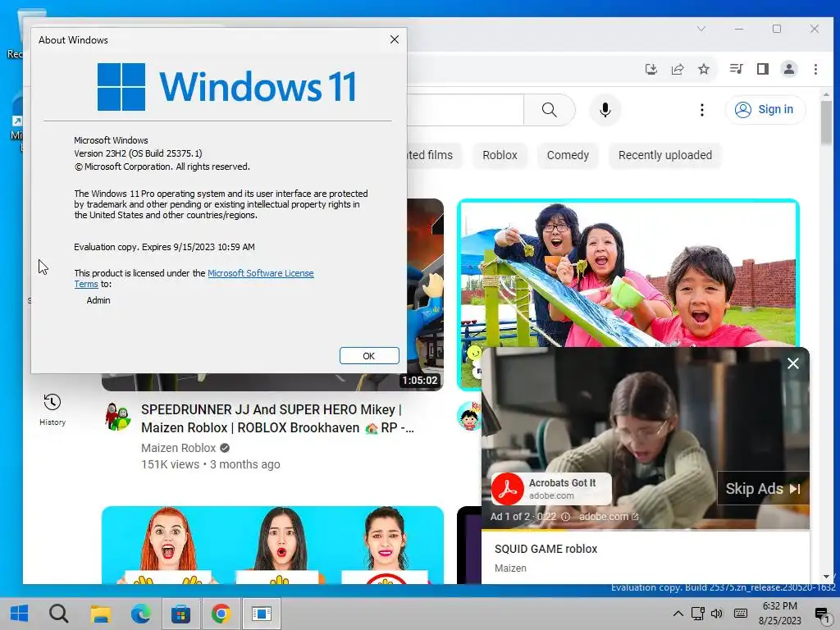
Task: Close the About Windows dialog
Action: (x=395, y=39)
